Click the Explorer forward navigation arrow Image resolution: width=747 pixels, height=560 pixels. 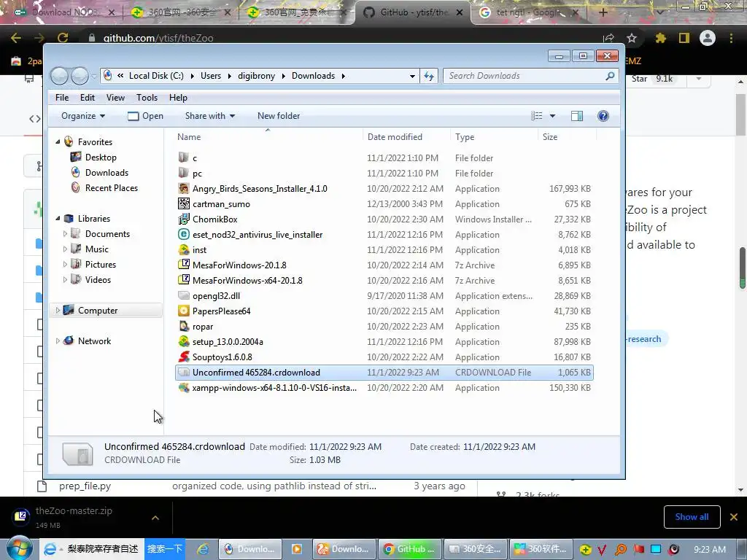[80, 76]
